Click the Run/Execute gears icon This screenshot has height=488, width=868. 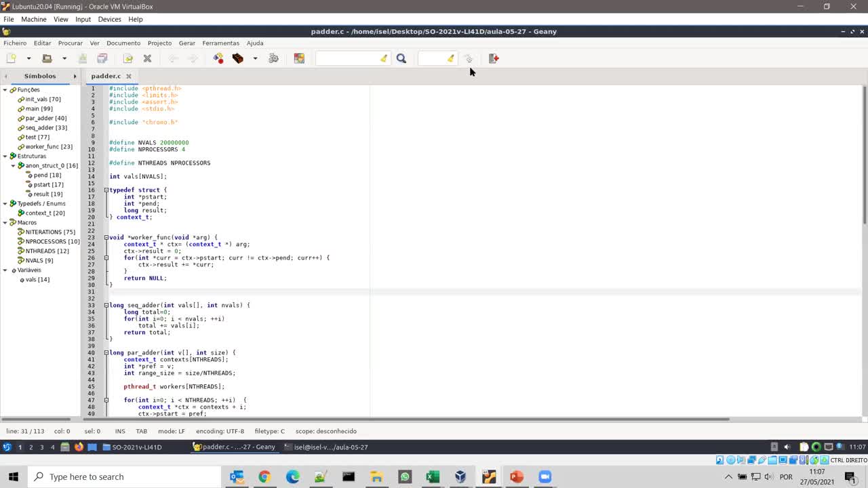click(x=273, y=58)
